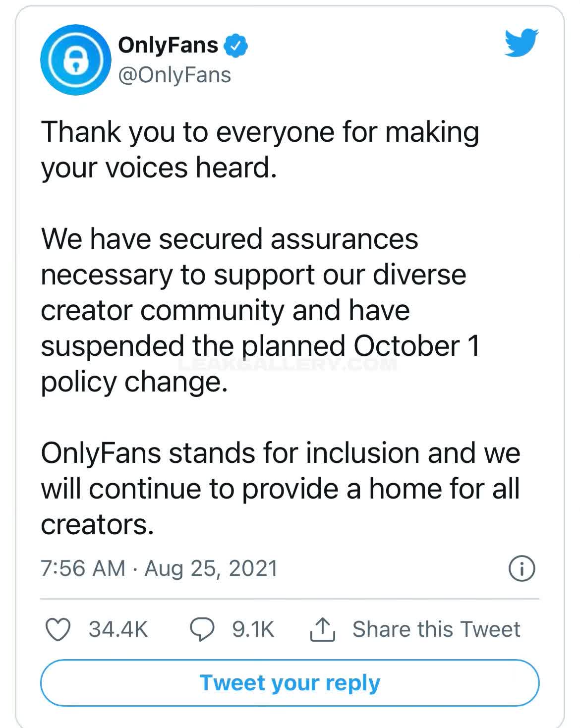
Task: Click the 'Thank you to everyone' line
Action: pyautogui.click(x=260, y=132)
